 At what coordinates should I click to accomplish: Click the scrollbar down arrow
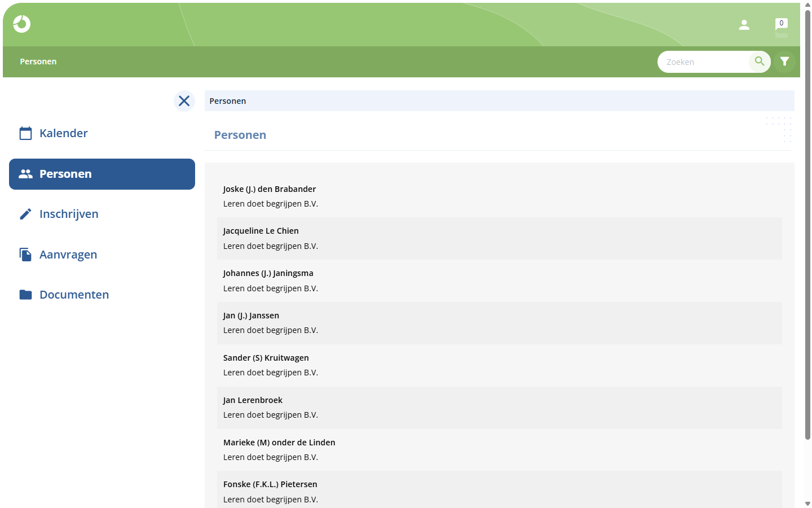click(x=807, y=503)
